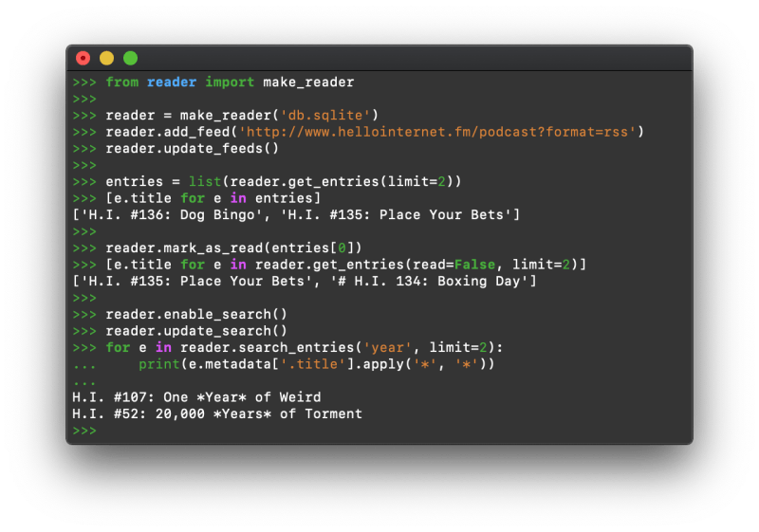759x532 pixels.
Task: Minimize terminal using the yellow button
Action: click(106, 58)
